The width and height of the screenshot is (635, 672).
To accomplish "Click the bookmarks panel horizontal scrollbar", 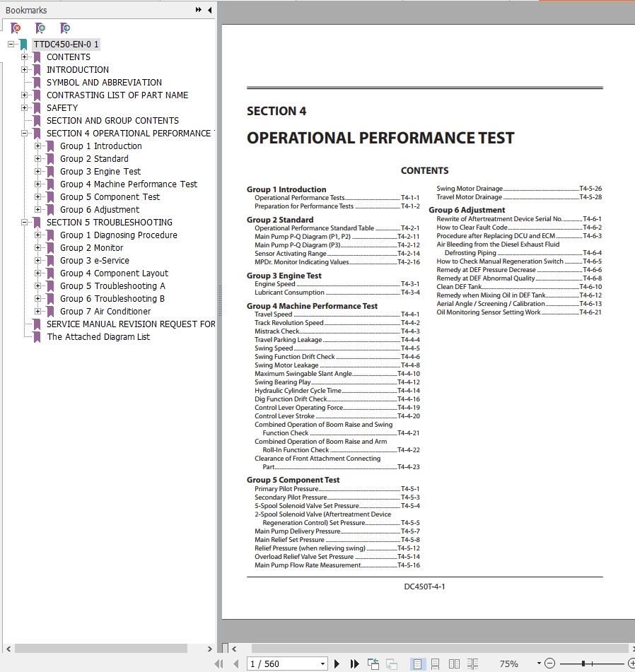I will (x=101, y=649).
